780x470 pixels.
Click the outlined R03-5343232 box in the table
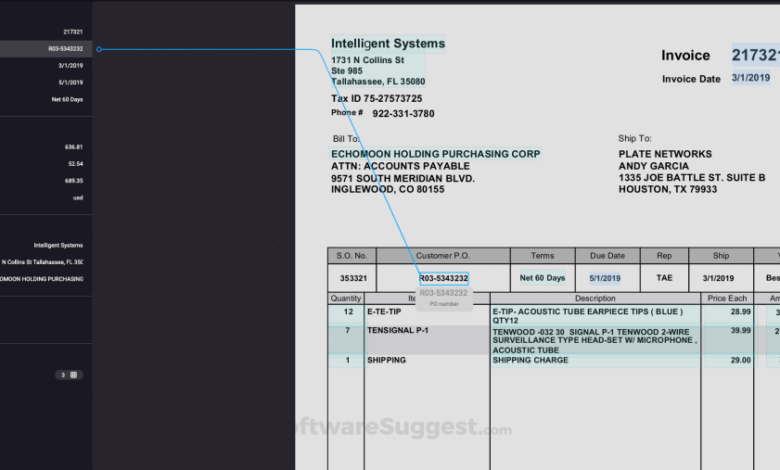[x=444, y=279]
